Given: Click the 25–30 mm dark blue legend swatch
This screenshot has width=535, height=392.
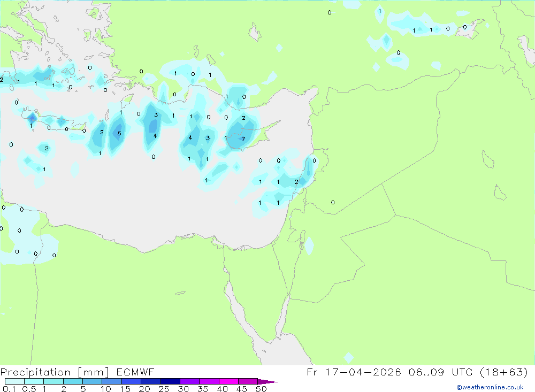Looking at the screenshot, I should pos(170,381).
